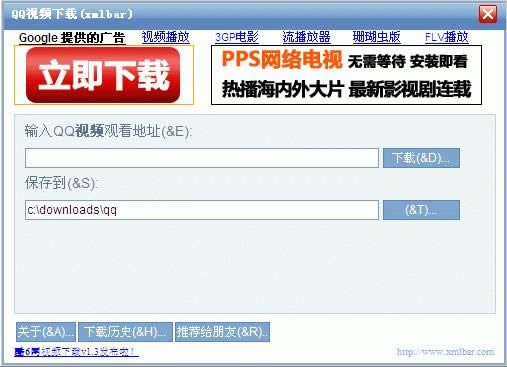Viewport: 507px width, 367px height.
Task: Open the 关于(&A) about dialog
Action: click(46, 332)
